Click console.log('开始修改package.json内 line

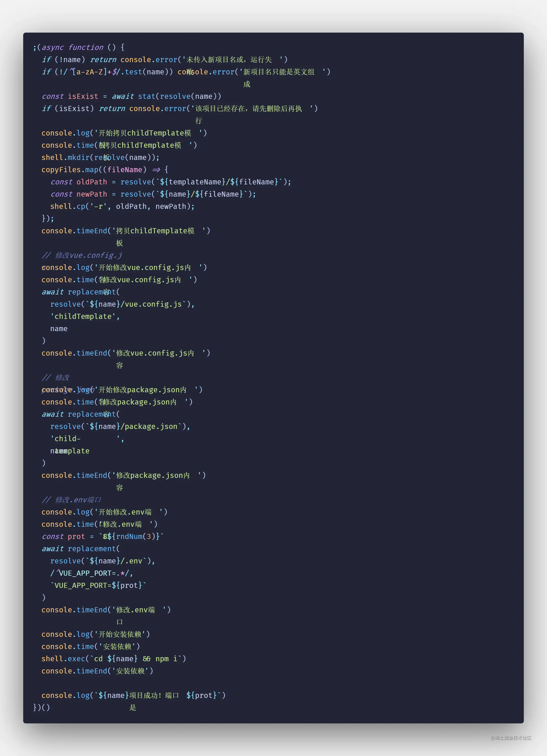(122, 390)
